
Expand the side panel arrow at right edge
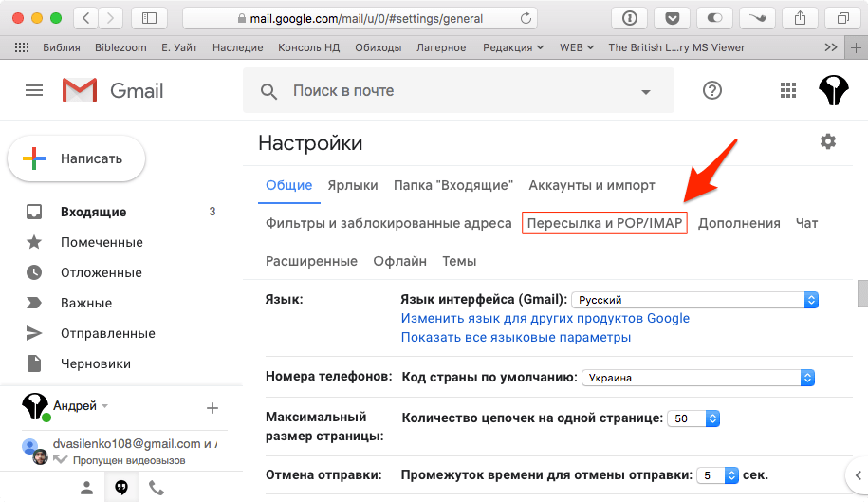pos(858,474)
